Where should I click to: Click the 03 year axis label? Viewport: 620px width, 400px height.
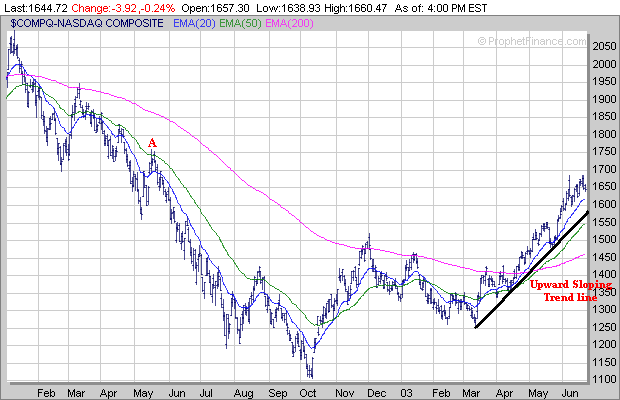[406, 393]
